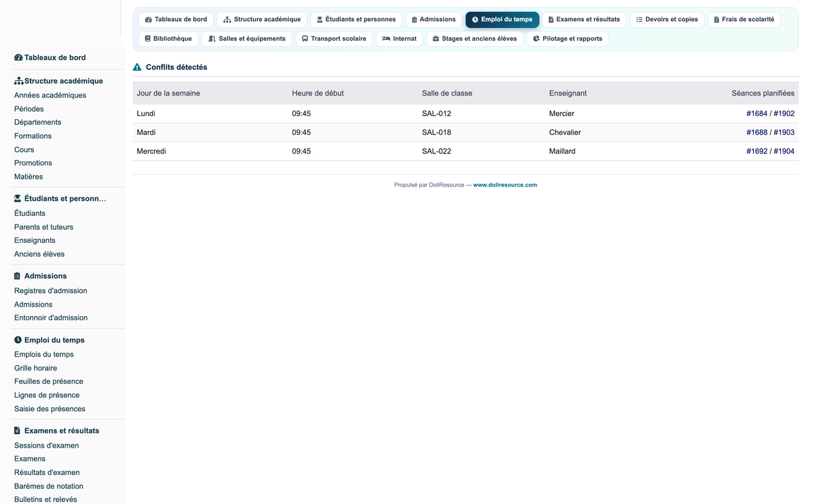The height and width of the screenshot is (504, 814).
Task: Open session link #1688
Action: click(757, 132)
